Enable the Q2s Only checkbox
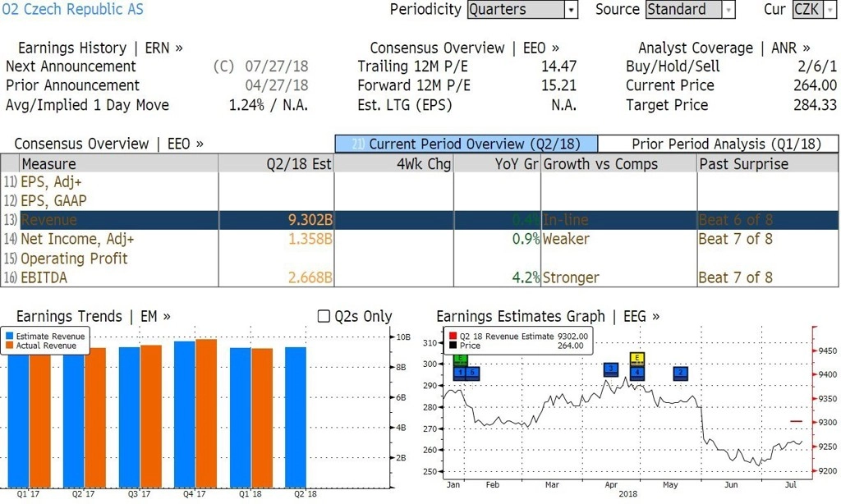 point(324,316)
